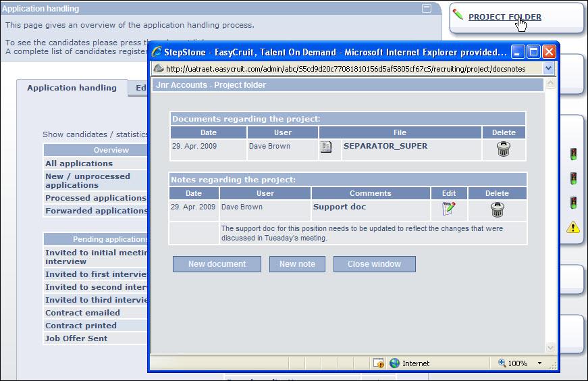Click the Date header in Documents table
Screen dimensions: 588x381
point(209,132)
